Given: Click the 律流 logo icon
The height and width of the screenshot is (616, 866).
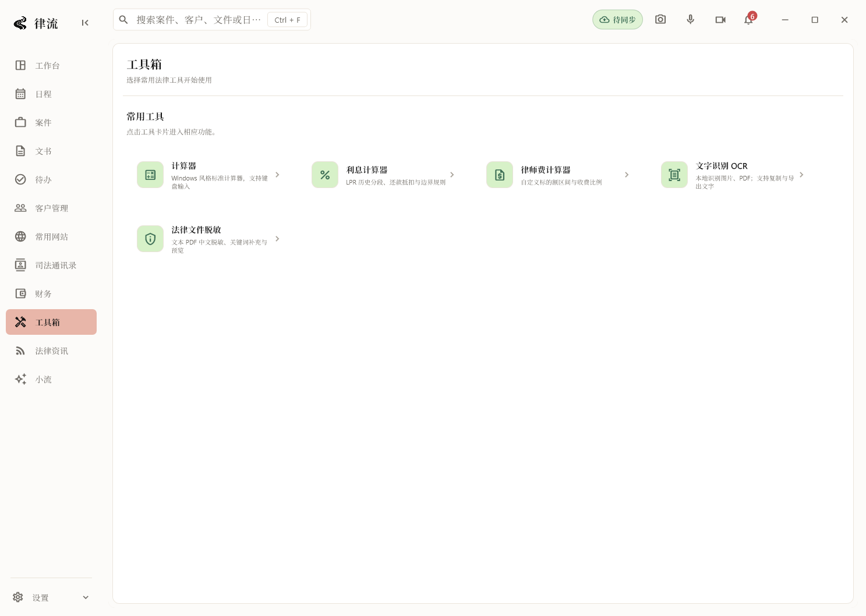Looking at the screenshot, I should pyautogui.click(x=20, y=23).
